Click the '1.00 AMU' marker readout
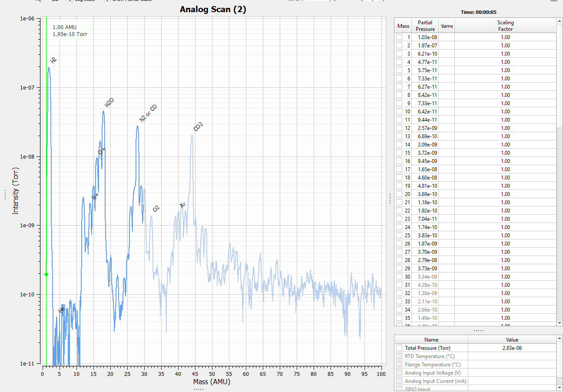 pos(64,27)
